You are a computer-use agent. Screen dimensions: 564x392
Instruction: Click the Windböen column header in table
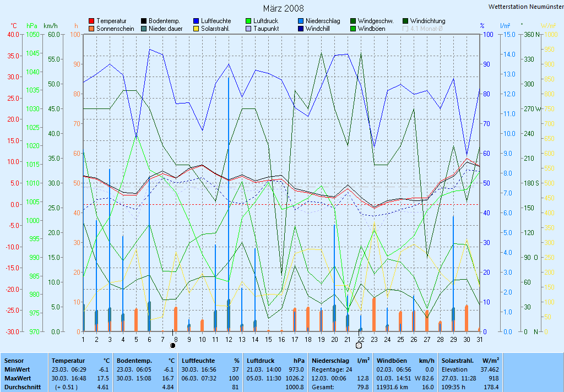click(x=392, y=361)
